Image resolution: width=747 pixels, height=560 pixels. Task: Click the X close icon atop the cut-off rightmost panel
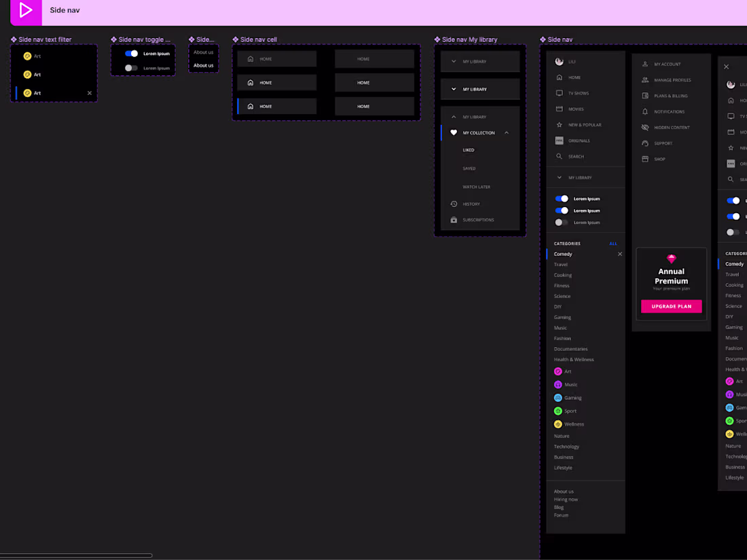726,67
